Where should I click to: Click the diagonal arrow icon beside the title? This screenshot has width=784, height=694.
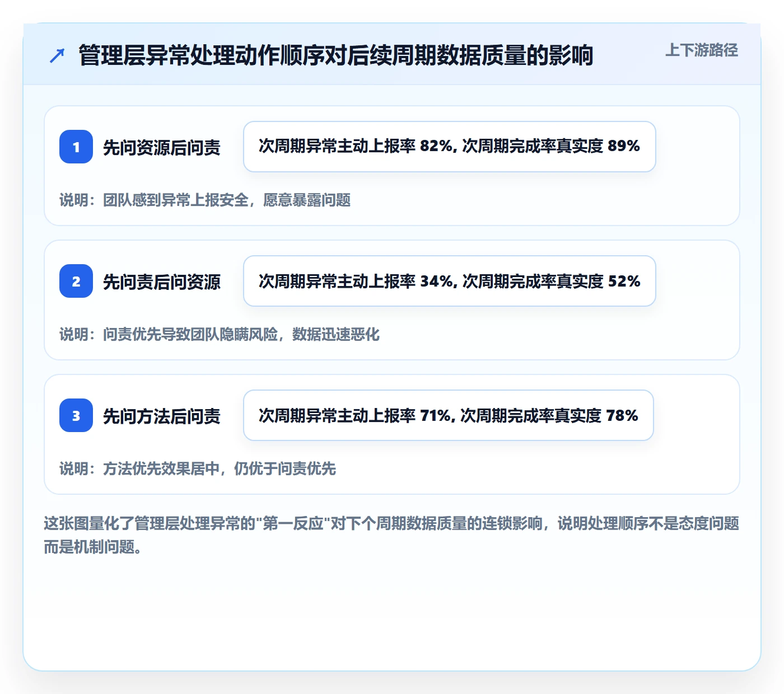57,55
